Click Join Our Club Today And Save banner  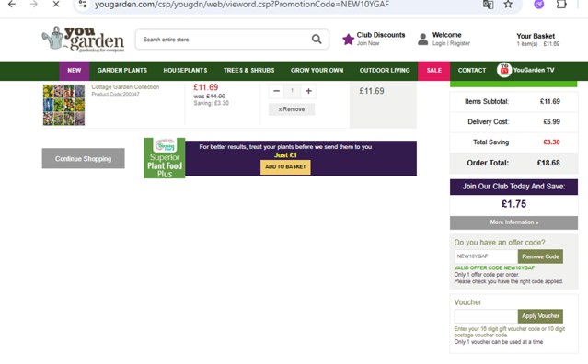point(513,187)
